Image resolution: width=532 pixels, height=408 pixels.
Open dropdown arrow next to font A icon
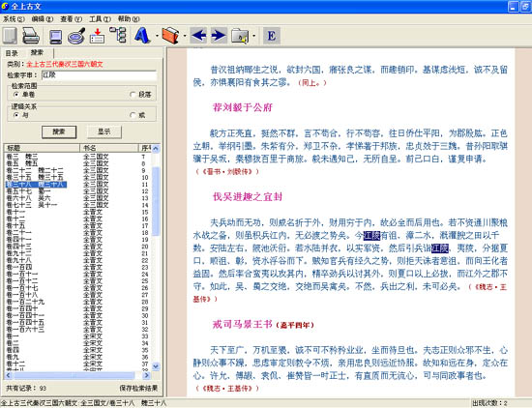click(x=157, y=36)
